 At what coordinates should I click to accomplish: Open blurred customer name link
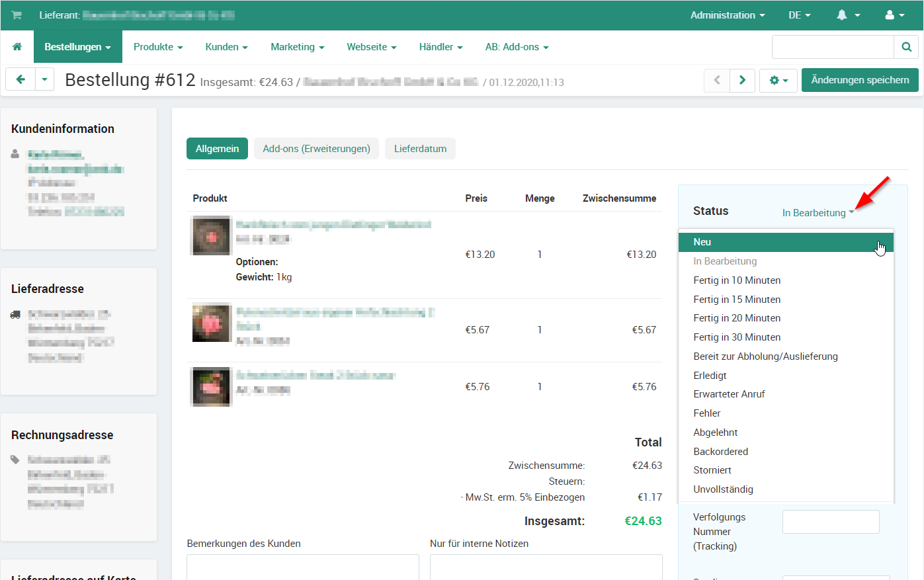tap(56, 155)
